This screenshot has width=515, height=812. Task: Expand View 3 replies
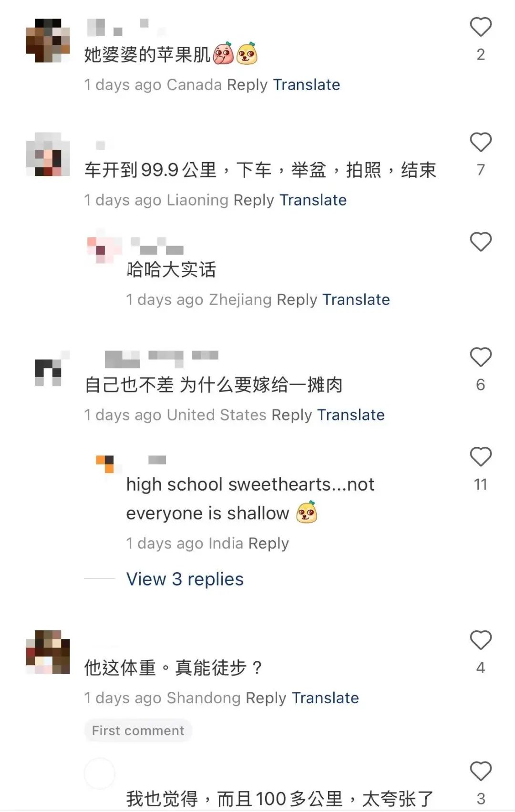click(x=185, y=579)
